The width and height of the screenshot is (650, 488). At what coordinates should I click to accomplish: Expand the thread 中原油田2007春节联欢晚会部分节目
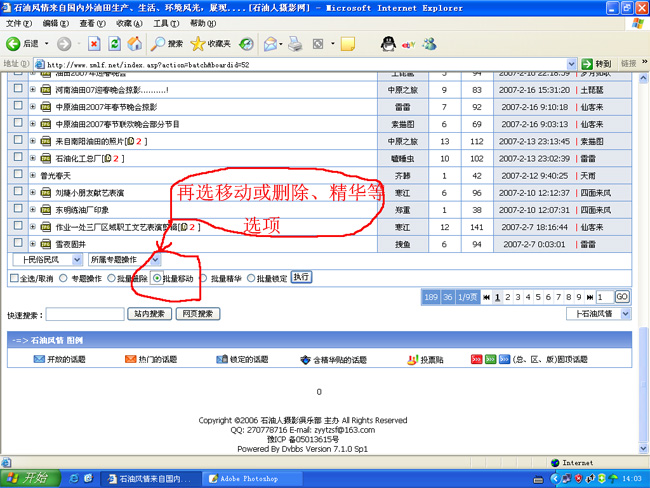click(33, 124)
